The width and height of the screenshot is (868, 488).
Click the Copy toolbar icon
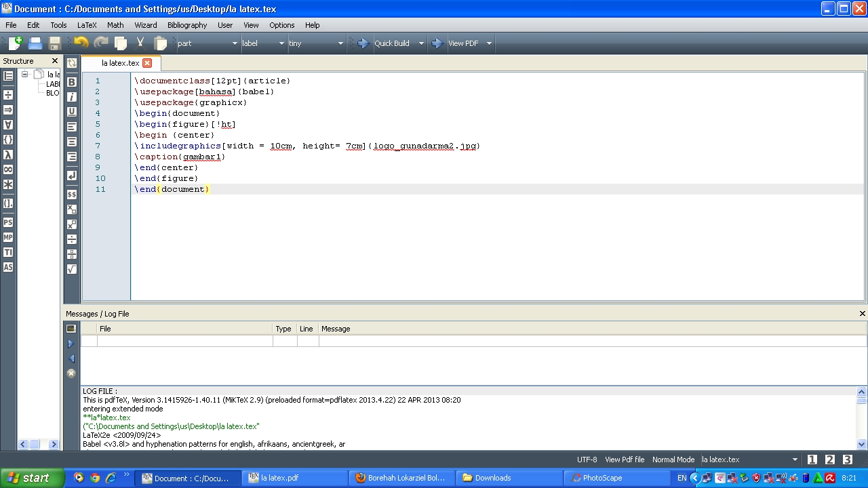(x=121, y=43)
